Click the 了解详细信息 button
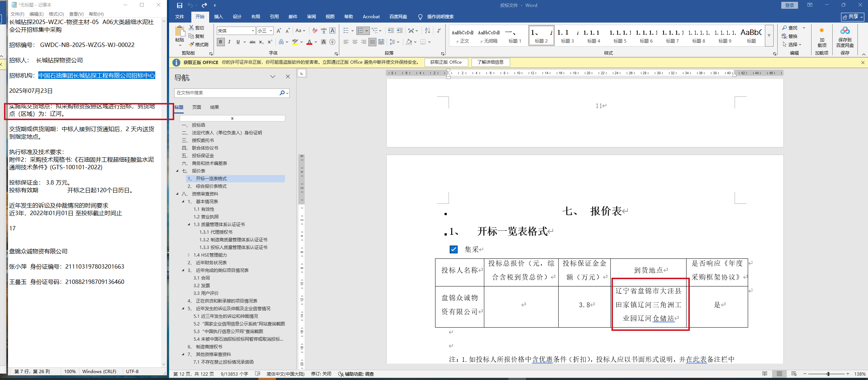This screenshot has width=868, height=380. 490,62
